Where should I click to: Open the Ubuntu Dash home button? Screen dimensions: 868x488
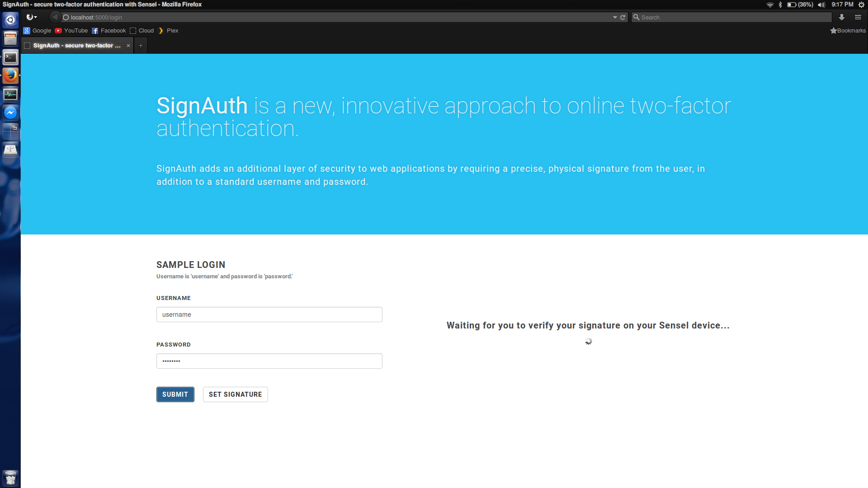[10, 20]
